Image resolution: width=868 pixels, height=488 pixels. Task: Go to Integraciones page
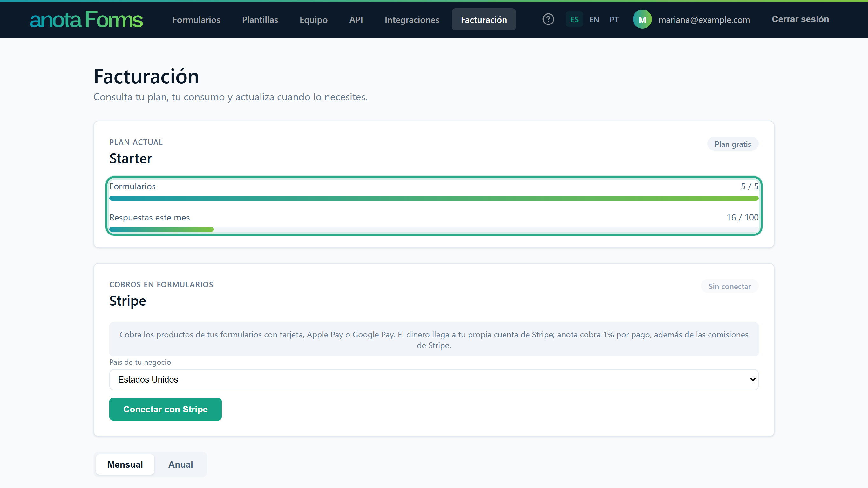point(412,20)
